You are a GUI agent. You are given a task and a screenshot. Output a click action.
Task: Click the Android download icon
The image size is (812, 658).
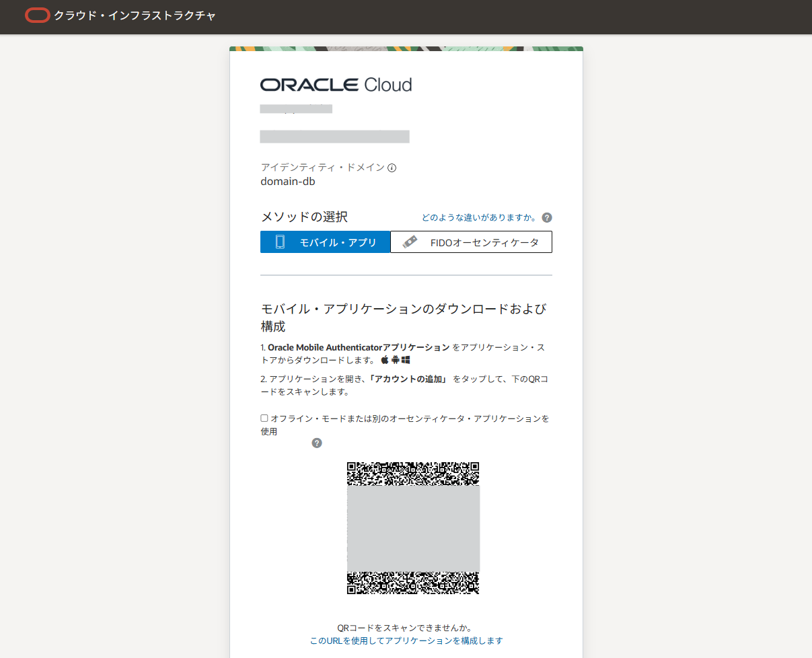pyautogui.click(x=395, y=359)
